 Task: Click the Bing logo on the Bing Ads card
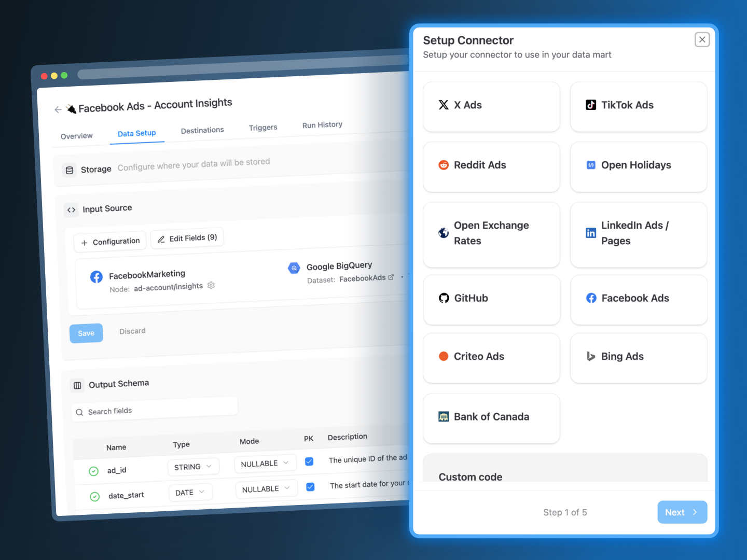pos(591,356)
